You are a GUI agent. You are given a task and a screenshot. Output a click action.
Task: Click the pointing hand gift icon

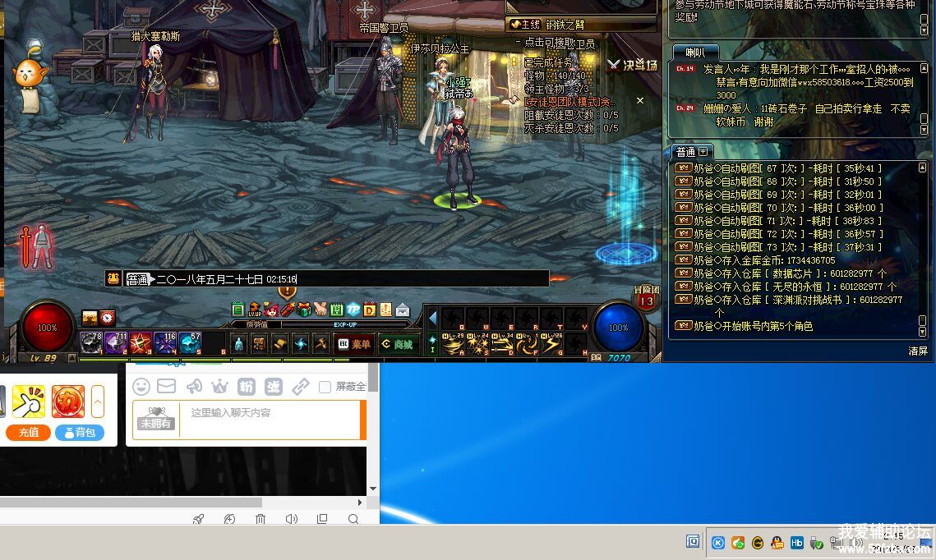coord(28,402)
